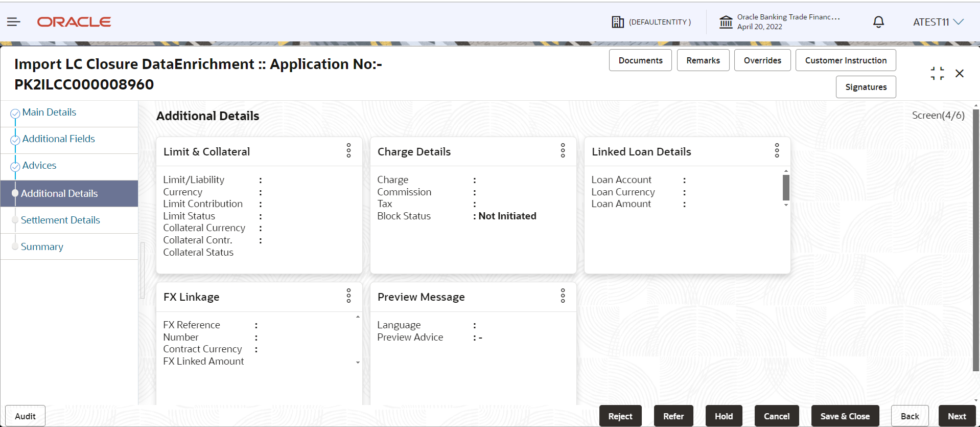Screen dimensions: 980x427
Task: Open the hamburger navigation menu
Action: click(14, 22)
